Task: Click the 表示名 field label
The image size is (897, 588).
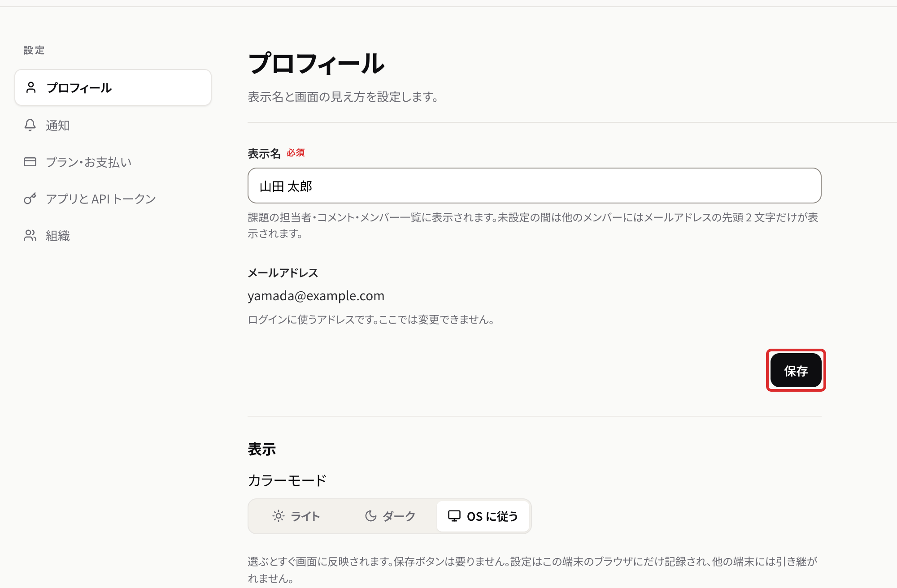Action: 264,153
